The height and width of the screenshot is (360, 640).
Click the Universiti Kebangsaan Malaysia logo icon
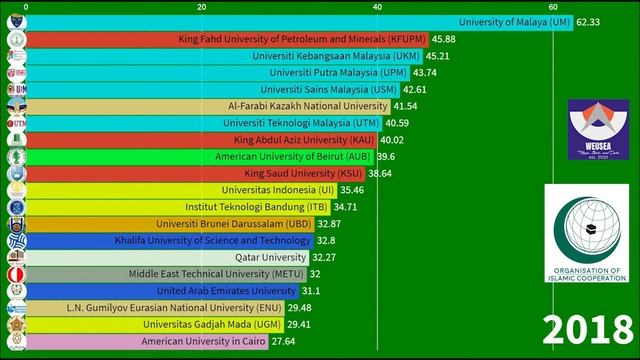[x=17, y=56]
